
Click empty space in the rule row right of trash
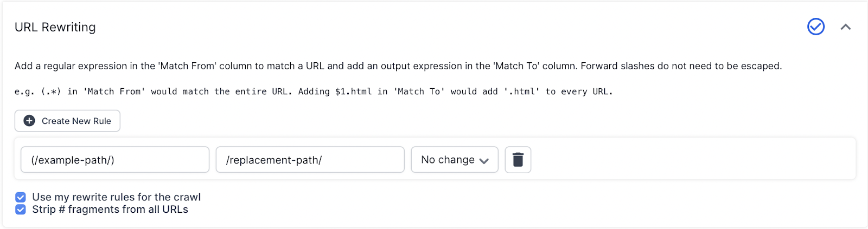point(689,160)
